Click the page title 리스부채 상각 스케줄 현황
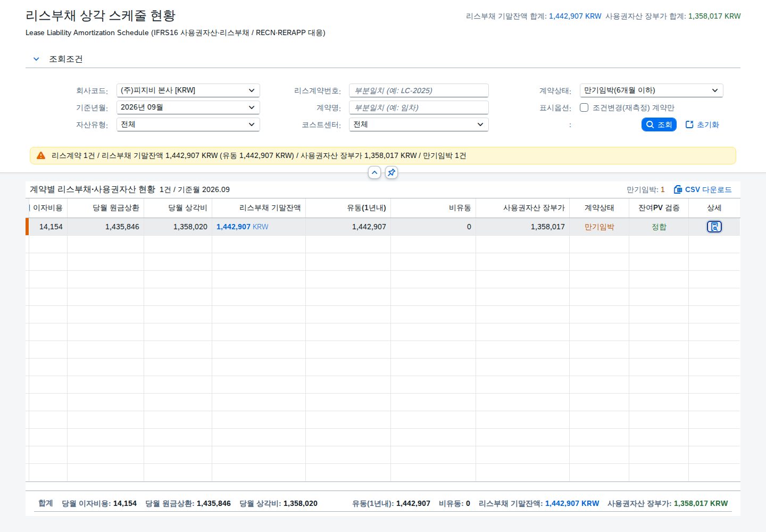Screen dimensions: 766x532 [x=101, y=15]
